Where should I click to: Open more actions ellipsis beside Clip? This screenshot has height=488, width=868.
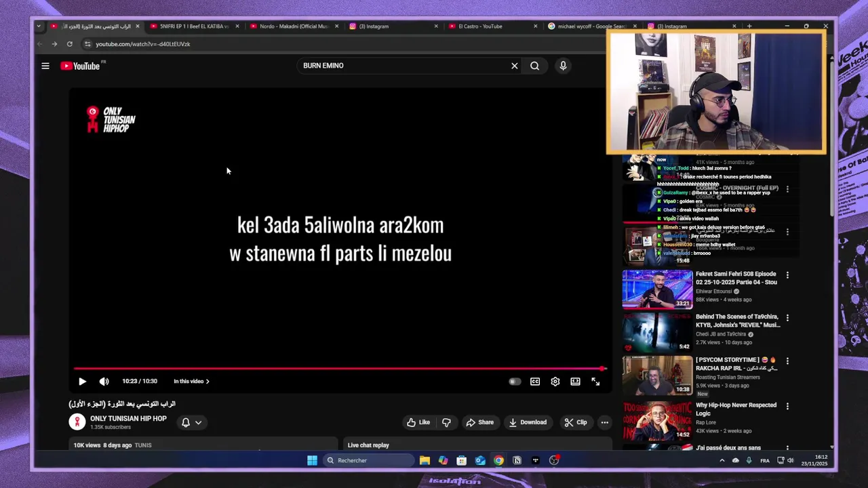tap(605, 422)
